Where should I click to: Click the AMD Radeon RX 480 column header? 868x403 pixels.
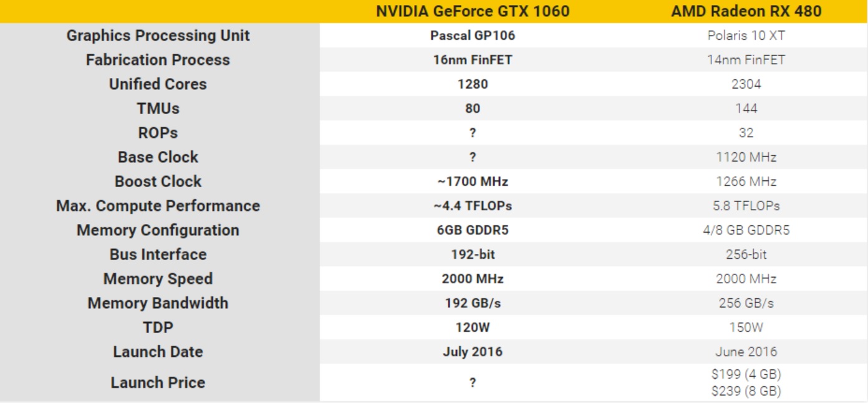point(746,11)
